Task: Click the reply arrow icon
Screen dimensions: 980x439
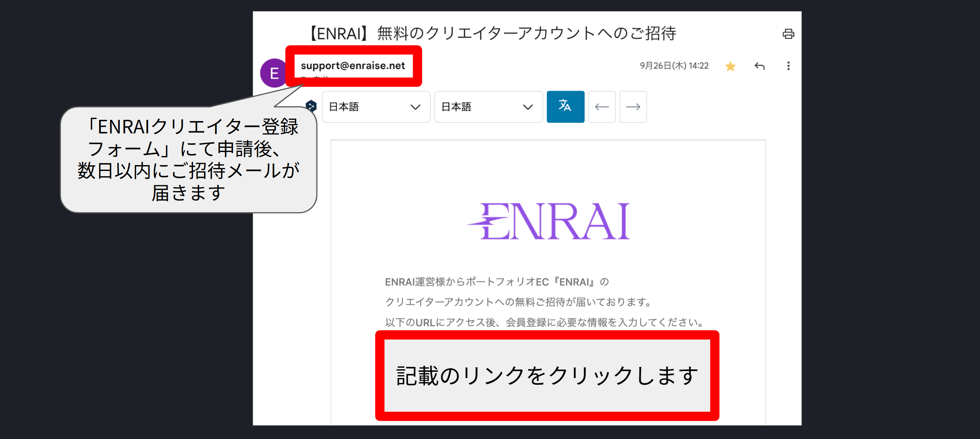Action: point(759,66)
